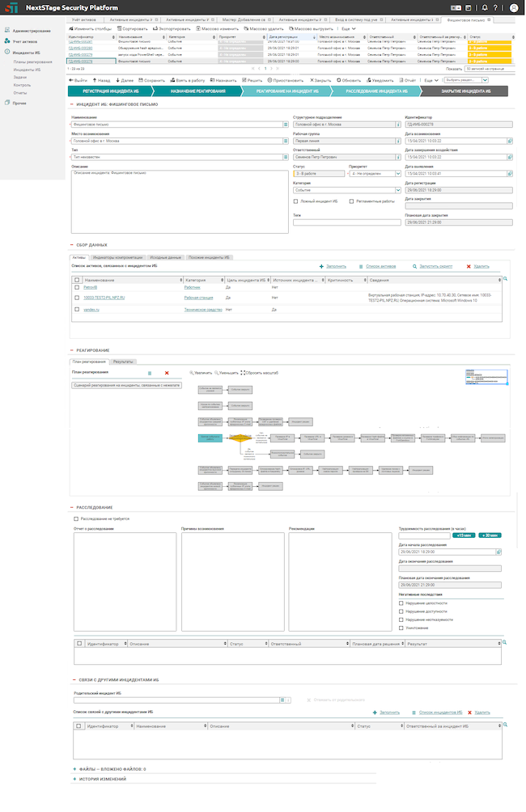Check Расследование не требуется checkbox
Viewport: 526px width, 812px height.
tap(76, 518)
